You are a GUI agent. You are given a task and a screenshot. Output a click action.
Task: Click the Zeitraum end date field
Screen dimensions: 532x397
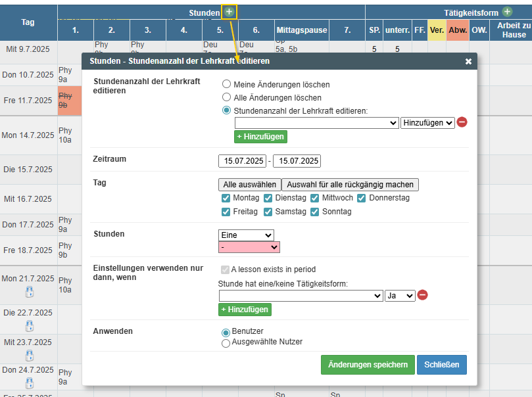(x=297, y=160)
